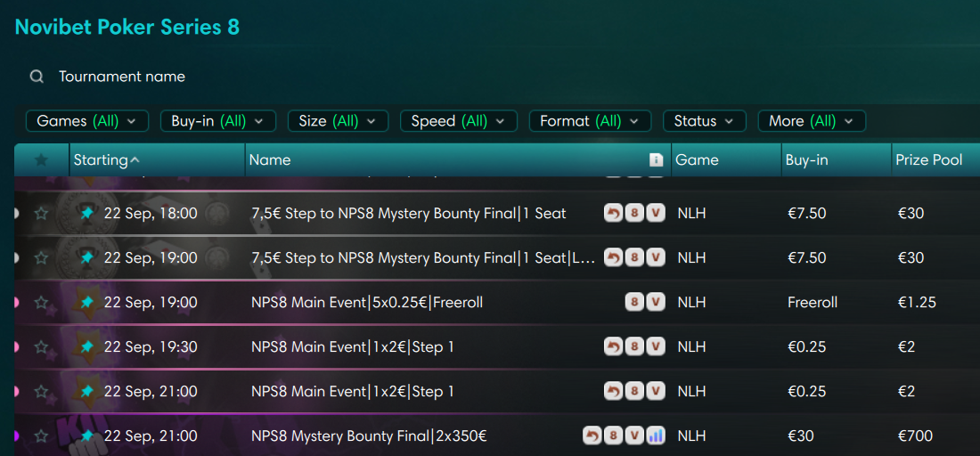Image resolution: width=980 pixels, height=456 pixels.
Task: Click the favorites star column header
Action: pyautogui.click(x=41, y=160)
